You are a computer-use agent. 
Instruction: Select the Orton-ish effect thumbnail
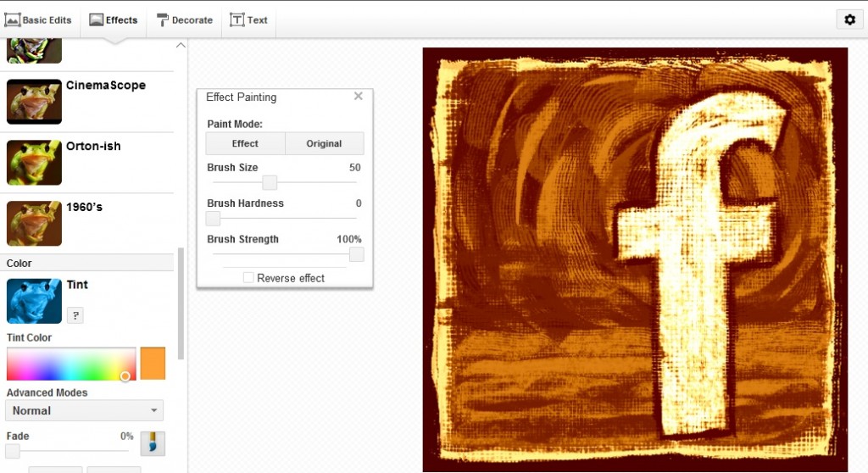(x=34, y=162)
